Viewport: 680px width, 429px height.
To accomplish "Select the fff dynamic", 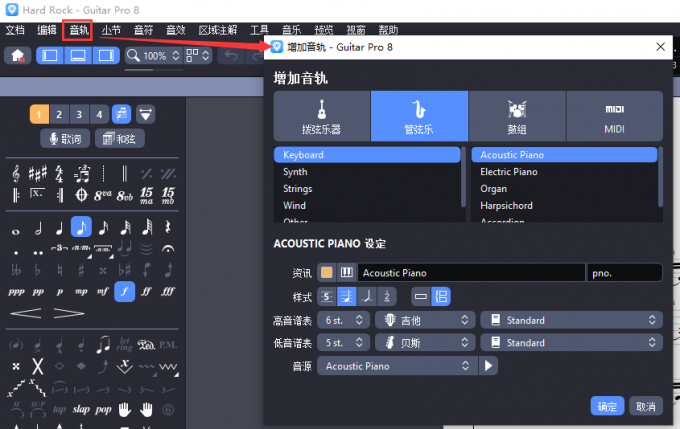I will (x=168, y=292).
